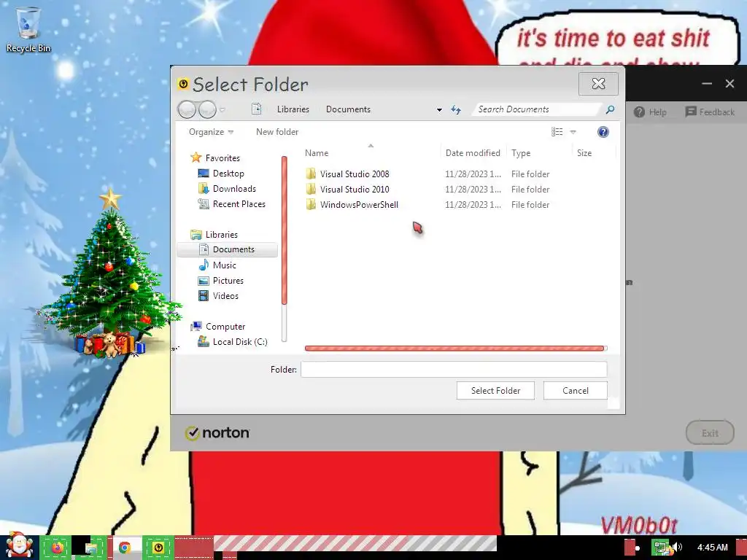The width and height of the screenshot is (747, 560).
Task: Click the volume speaker tray icon
Action: [677, 547]
